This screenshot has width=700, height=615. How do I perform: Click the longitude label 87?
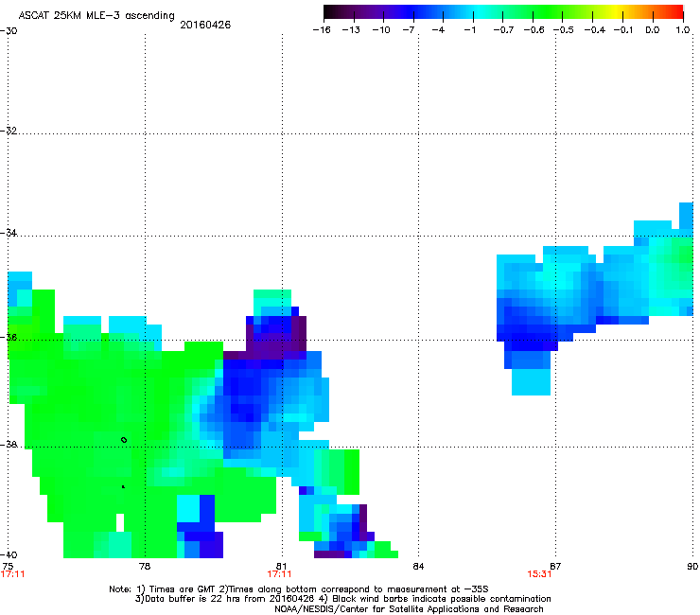[555, 567]
